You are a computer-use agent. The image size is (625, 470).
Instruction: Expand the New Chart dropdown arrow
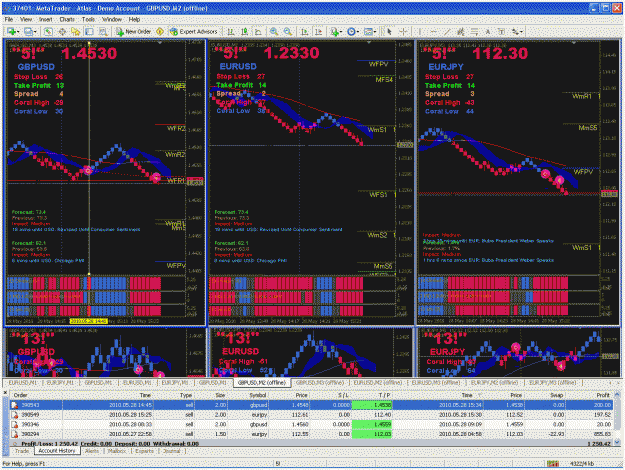[18, 31]
